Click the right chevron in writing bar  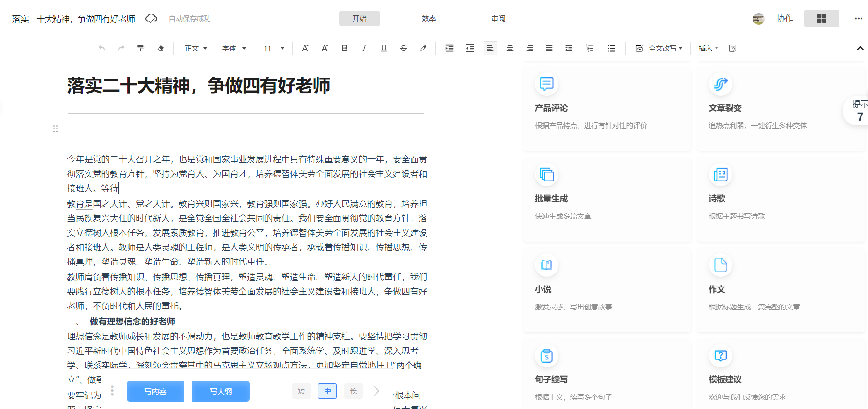pos(377,391)
